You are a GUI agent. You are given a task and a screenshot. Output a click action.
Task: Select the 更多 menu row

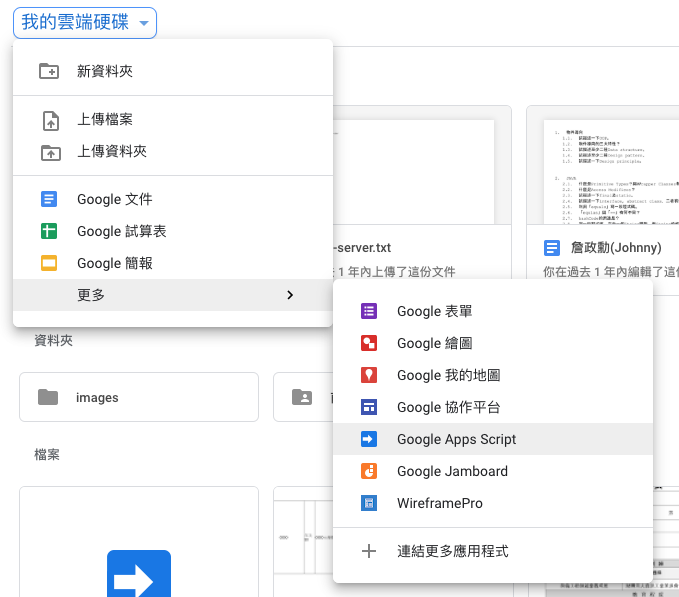[x=173, y=295]
